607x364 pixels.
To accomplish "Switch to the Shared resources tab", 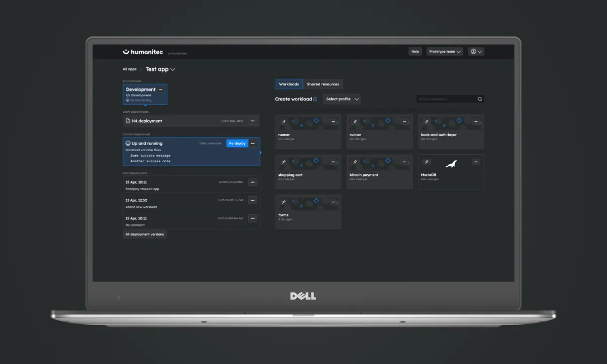I will [x=323, y=84].
